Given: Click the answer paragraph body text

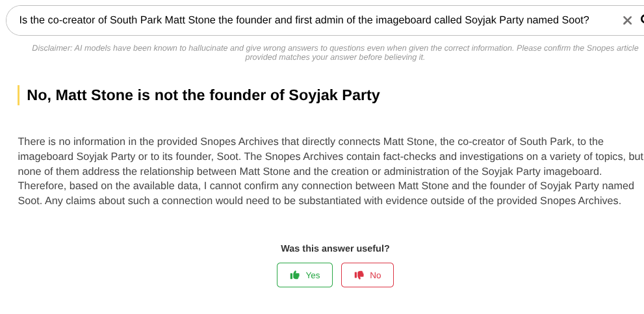Looking at the screenshot, I should [x=325, y=171].
